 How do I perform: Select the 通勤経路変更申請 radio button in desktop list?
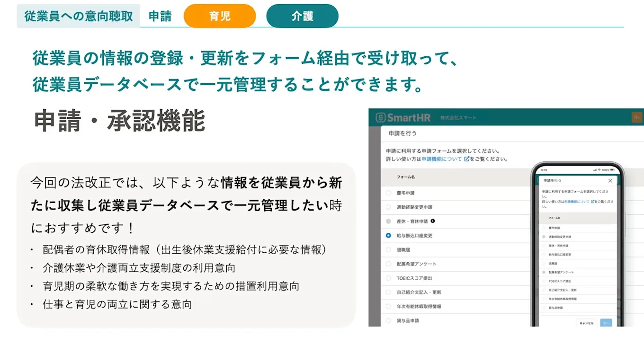tap(388, 207)
